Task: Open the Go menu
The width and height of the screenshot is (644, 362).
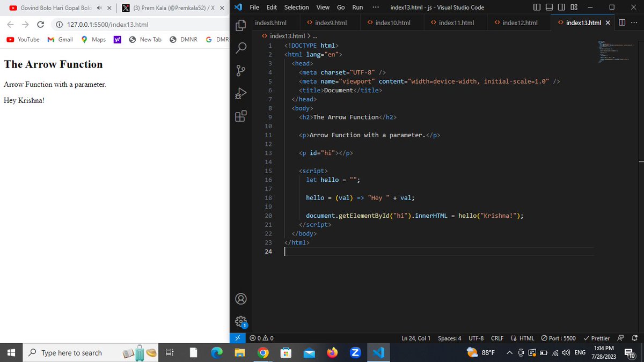Action: (x=341, y=8)
